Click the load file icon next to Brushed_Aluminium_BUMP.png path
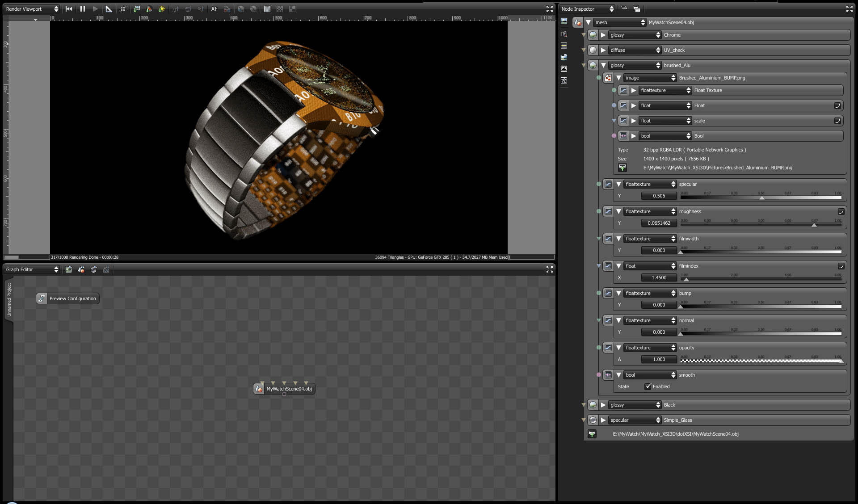 [622, 168]
